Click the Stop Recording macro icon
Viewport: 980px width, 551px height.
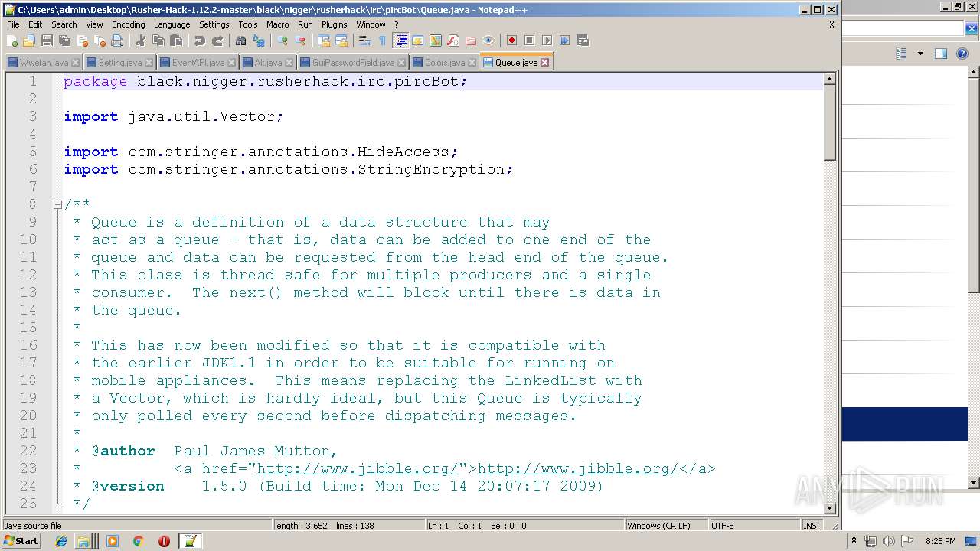click(x=529, y=41)
